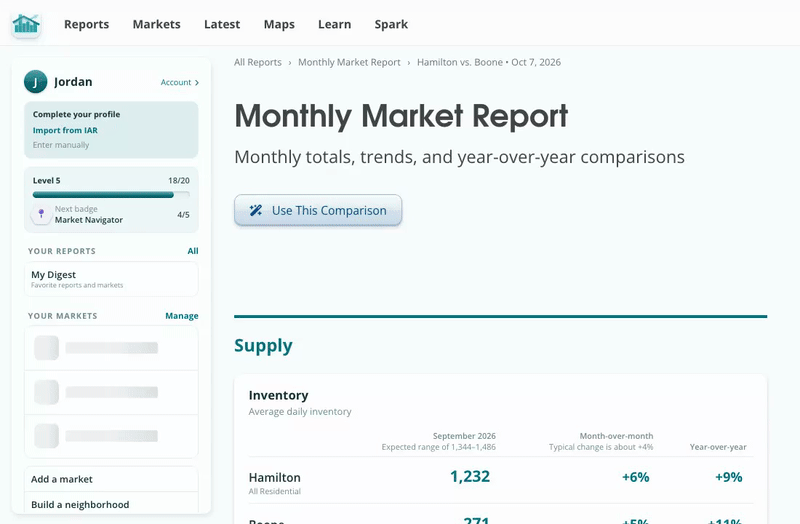Viewport: 800px width, 524px height.
Task: Click Build a neighborhood
Action: click(x=111, y=504)
